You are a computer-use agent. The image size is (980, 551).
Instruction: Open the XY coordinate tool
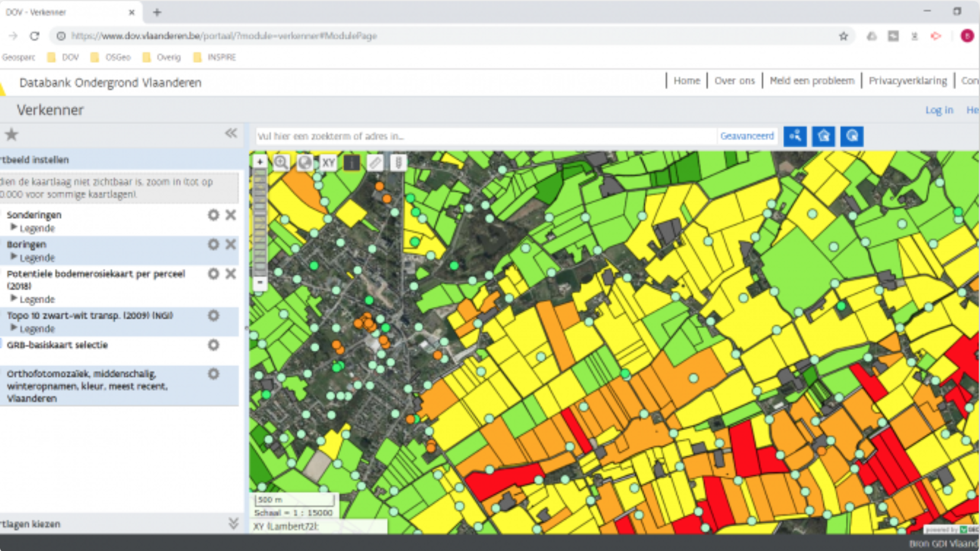point(328,162)
